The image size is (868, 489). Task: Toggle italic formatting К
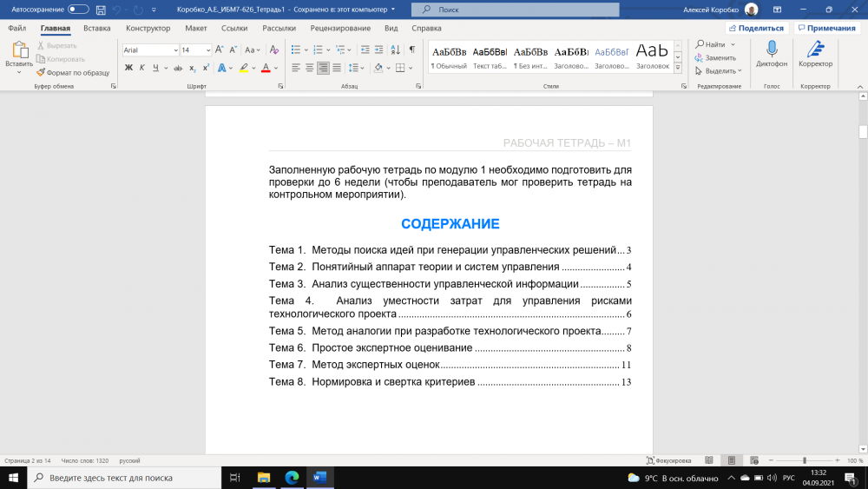(x=141, y=68)
